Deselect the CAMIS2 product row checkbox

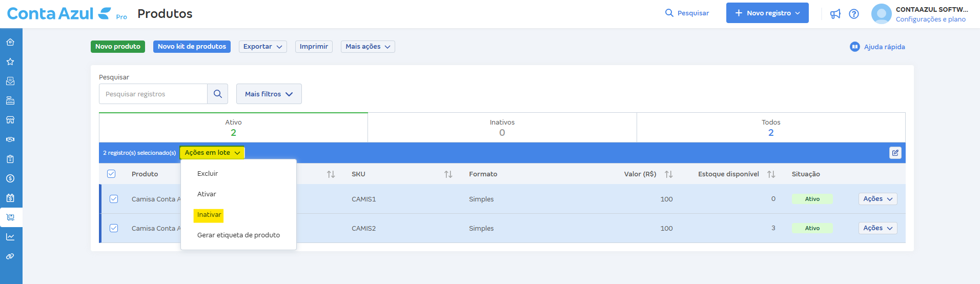pyautogui.click(x=114, y=228)
